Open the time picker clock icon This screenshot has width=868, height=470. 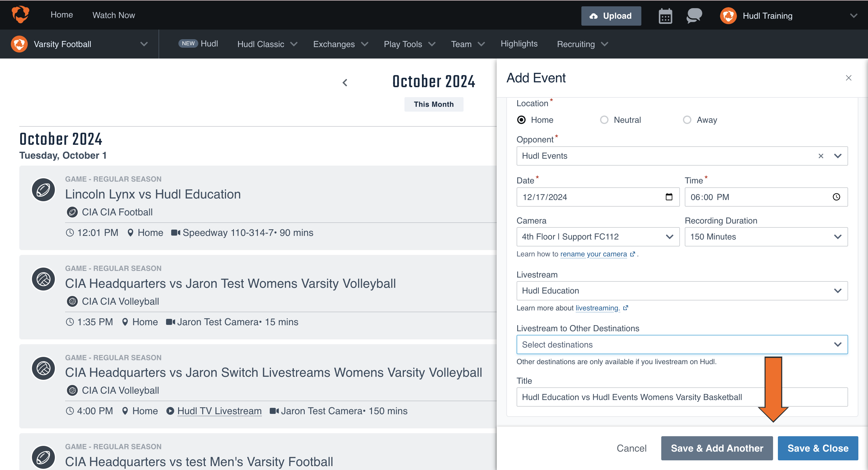coord(836,197)
